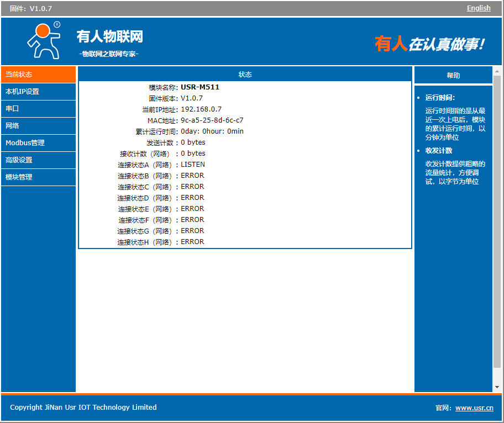Click the USR running-man logo
The width and height of the screenshot is (504, 423).
pyautogui.click(x=44, y=41)
